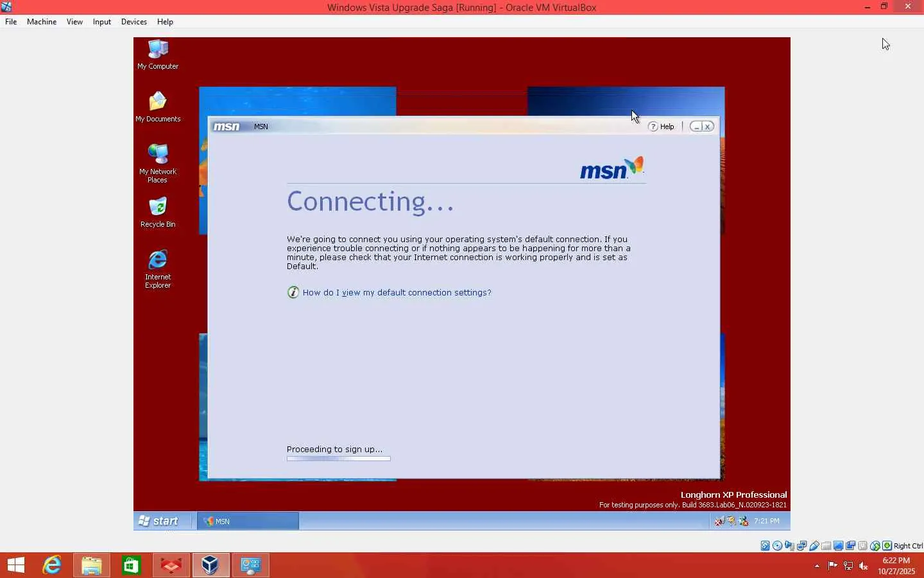Click the VirtualBox network adapter indicator
Image resolution: width=924 pixels, height=578 pixels.
click(802, 546)
